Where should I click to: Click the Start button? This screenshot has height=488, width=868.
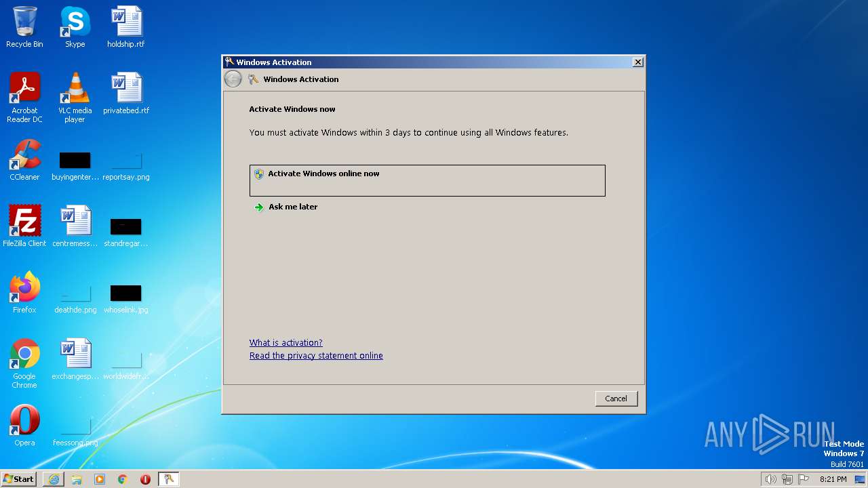[x=19, y=479]
